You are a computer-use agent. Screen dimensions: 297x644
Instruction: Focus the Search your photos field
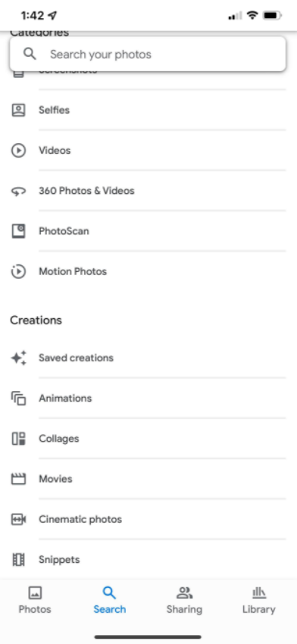point(148,54)
